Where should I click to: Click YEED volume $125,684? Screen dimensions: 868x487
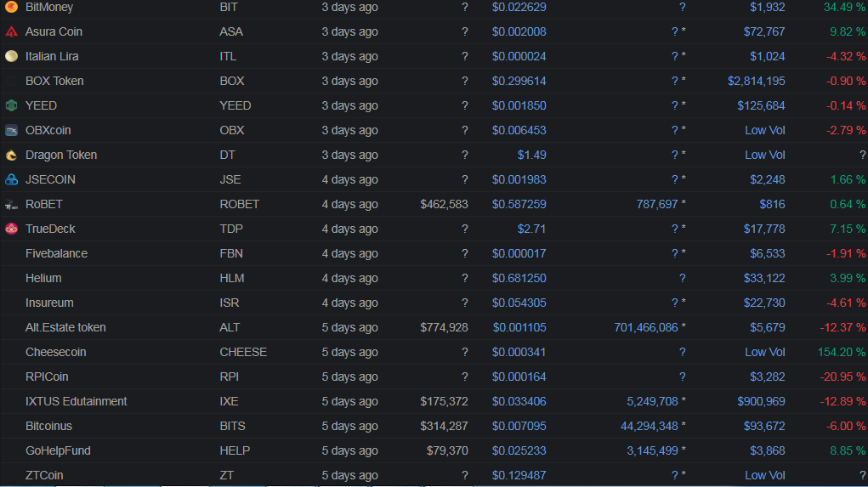pyautogui.click(x=761, y=105)
